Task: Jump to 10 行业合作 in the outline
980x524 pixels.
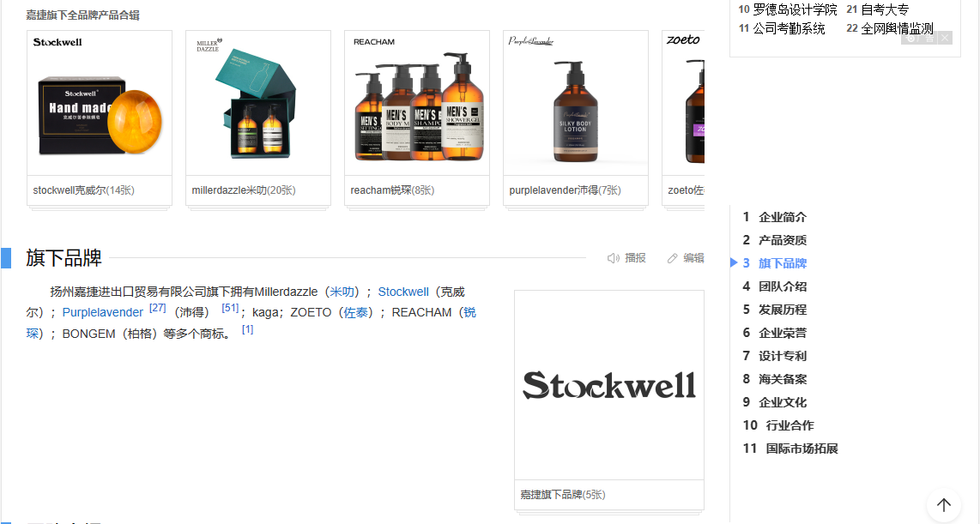Action: tap(778, 425)
